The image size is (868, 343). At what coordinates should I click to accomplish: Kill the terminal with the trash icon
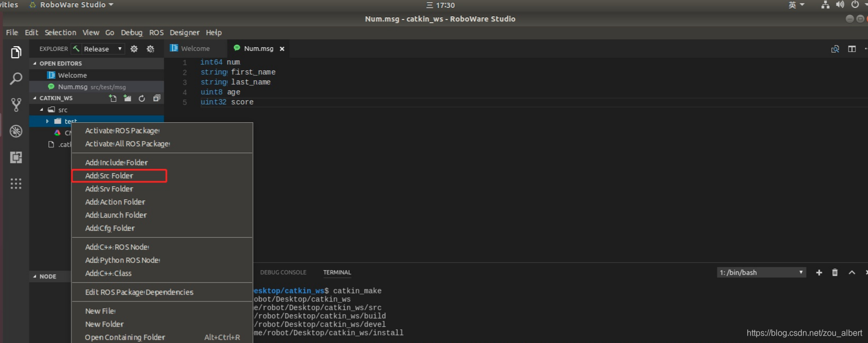(835, 272)
